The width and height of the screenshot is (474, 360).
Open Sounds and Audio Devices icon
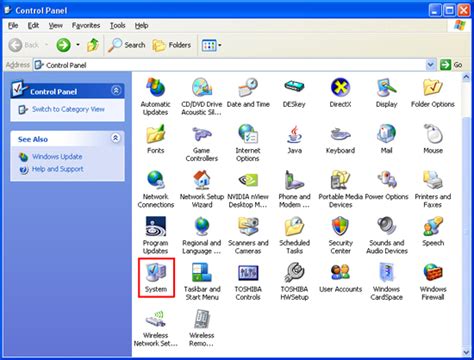(x=387, y=236)
